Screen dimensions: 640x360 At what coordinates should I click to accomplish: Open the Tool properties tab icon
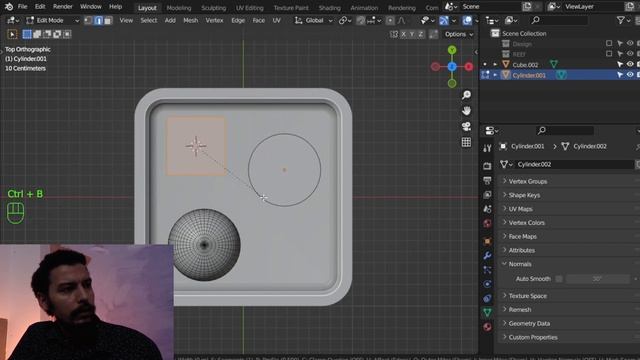pyautogui.click(x=487, y=149)
